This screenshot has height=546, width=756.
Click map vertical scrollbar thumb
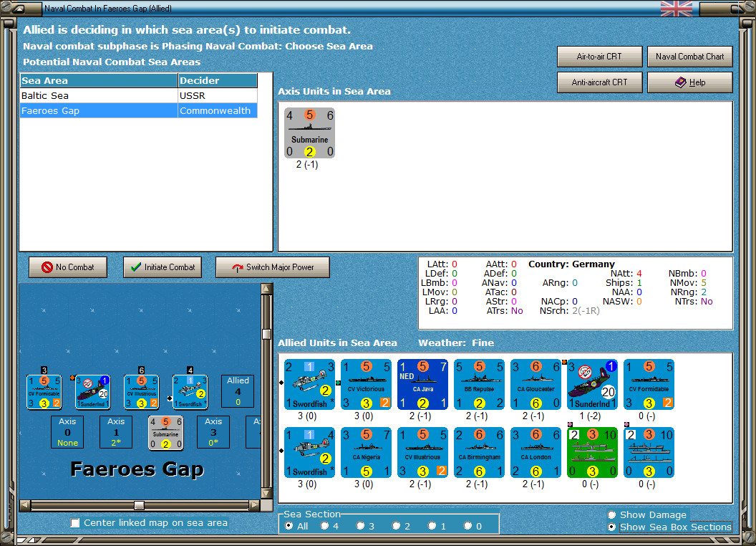tap(266, 334)
